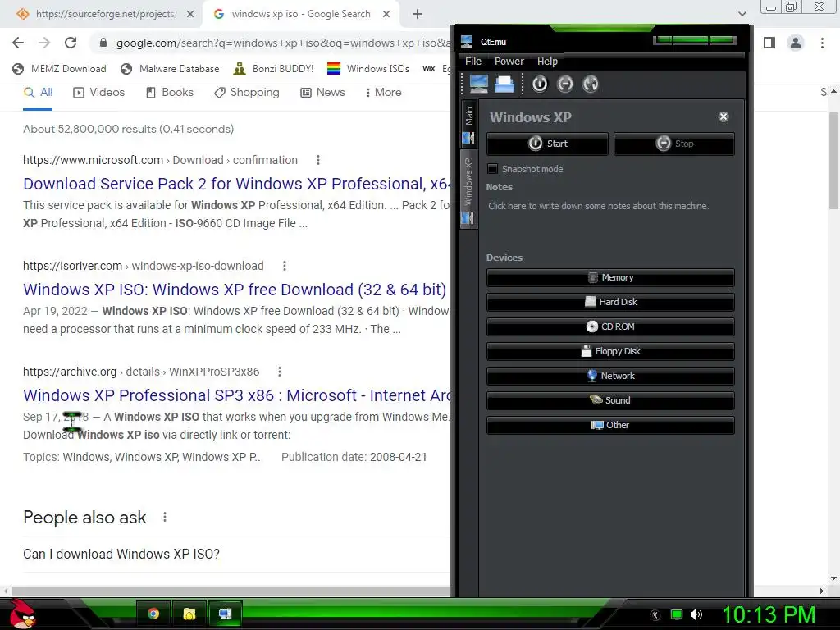
Task: Close the Windows XP machine tab
Action: (x=724, y=116)
